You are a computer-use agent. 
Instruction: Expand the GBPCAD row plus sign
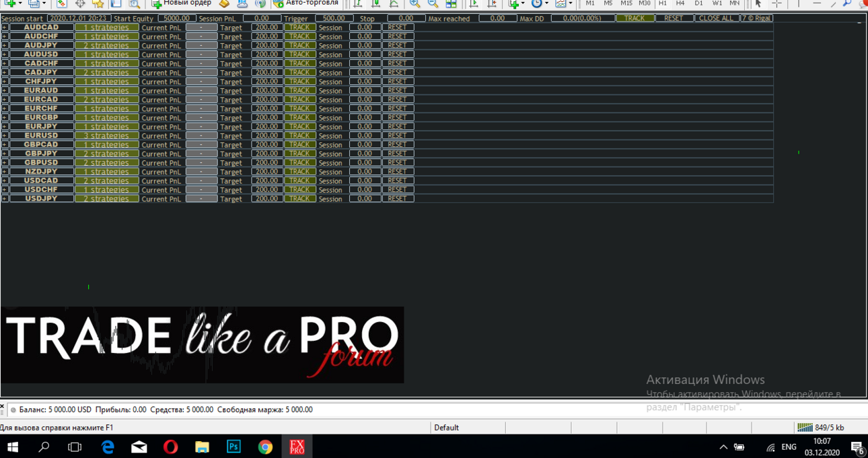coord(5,145)
